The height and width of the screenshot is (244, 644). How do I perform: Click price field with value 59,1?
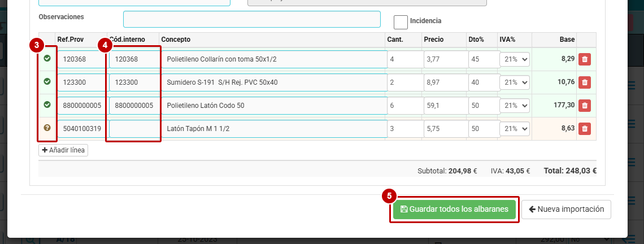446,106
